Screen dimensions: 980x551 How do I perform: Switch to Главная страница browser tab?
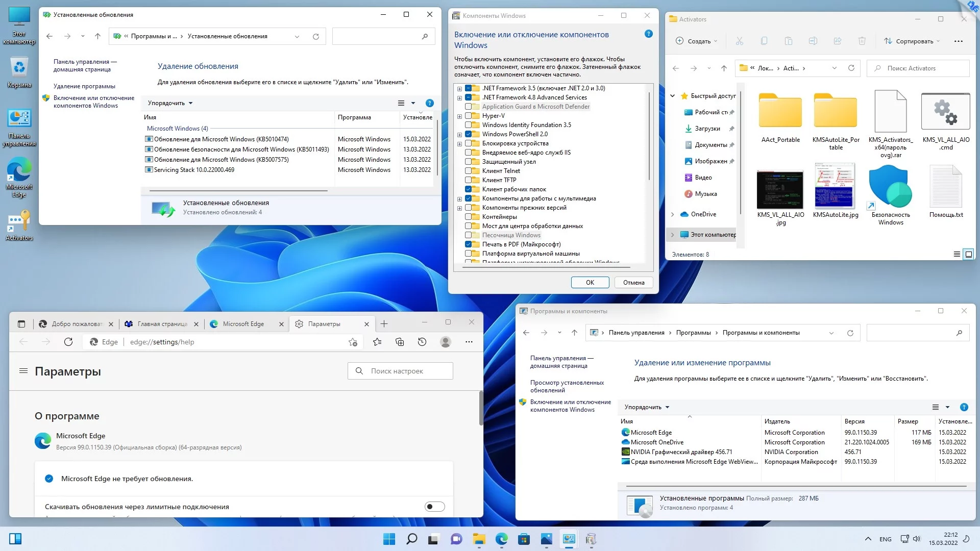coord(162,324)
